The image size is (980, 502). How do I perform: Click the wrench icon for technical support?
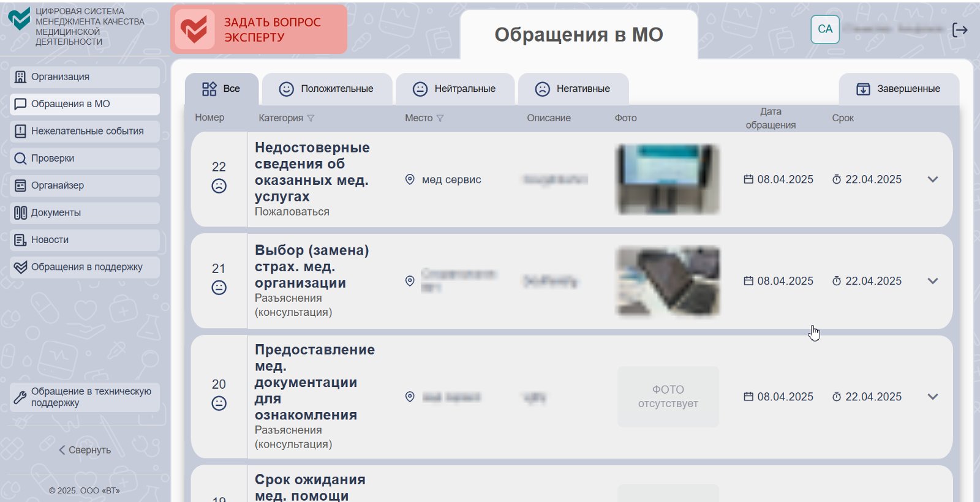click(x=20, y=397)
